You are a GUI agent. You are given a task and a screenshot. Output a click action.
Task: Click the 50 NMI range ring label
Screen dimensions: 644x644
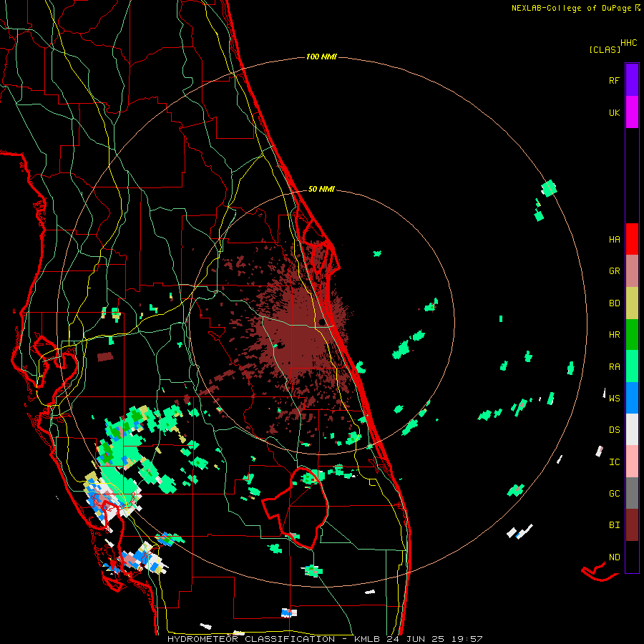click(321, 189)
